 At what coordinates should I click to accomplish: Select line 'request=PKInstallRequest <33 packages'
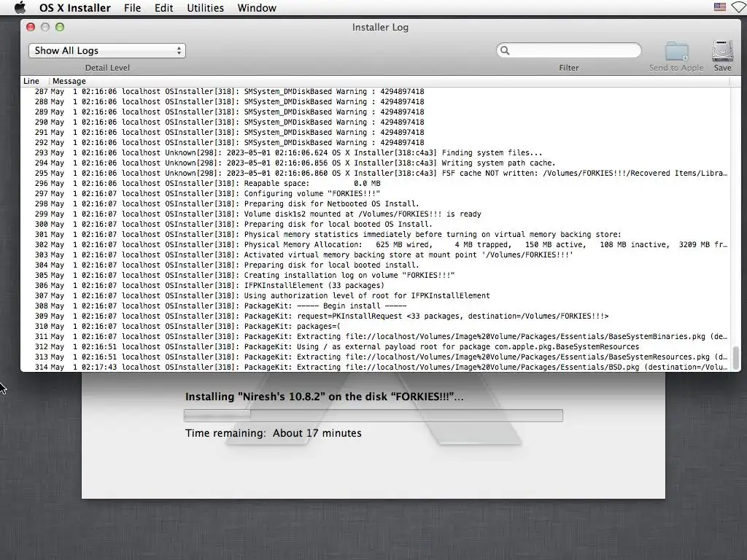(x=375, y=316)
